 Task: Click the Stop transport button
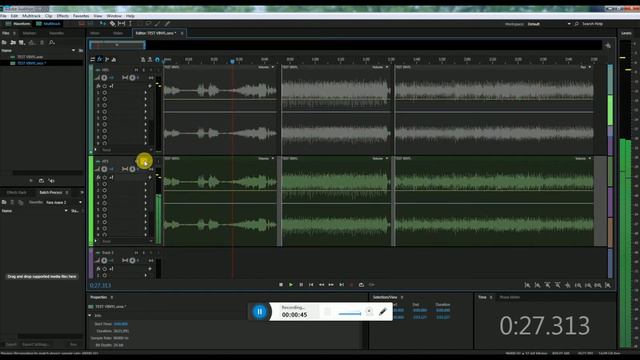(281, 284)
